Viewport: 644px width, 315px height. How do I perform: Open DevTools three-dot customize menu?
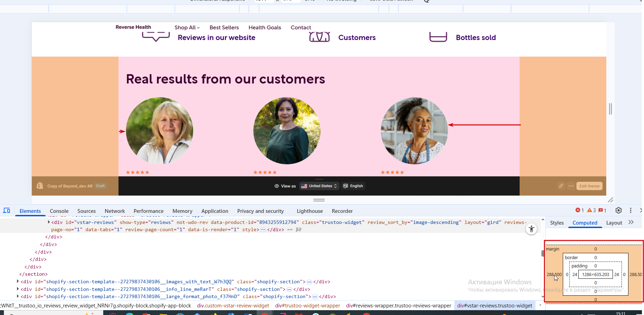(x=631, y=210)
